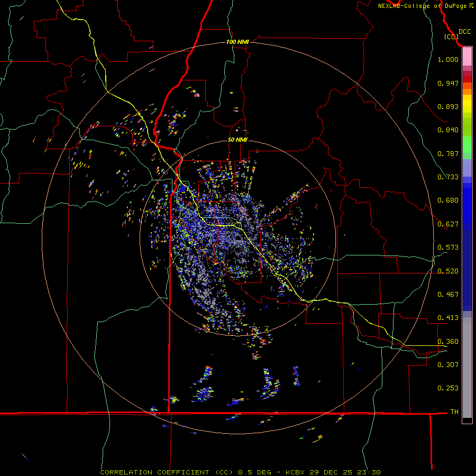Click the 0.627 legend value
Screen dimensions: 476x476
click(448, 224)
